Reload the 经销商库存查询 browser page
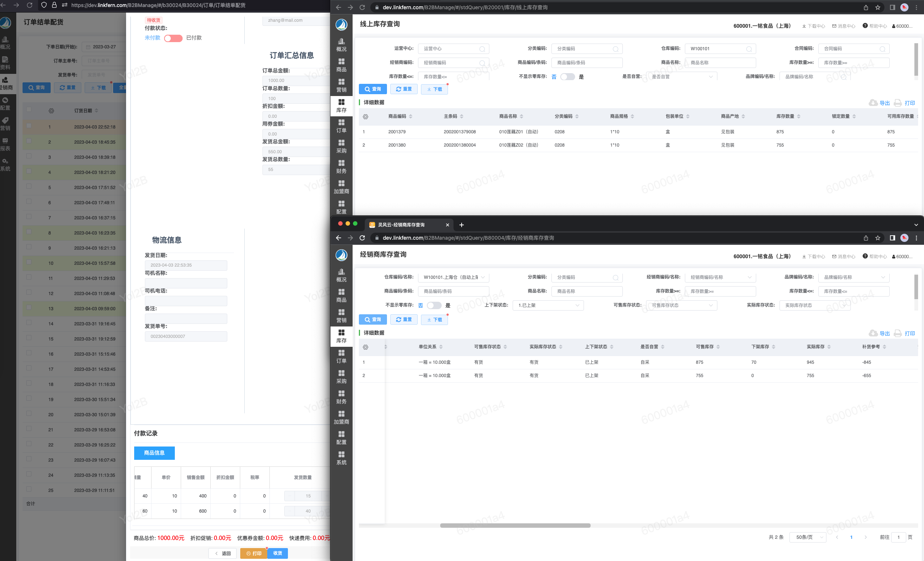Viewport: 924px width, 561px height. pyautogui.click(x=362, y=238)
